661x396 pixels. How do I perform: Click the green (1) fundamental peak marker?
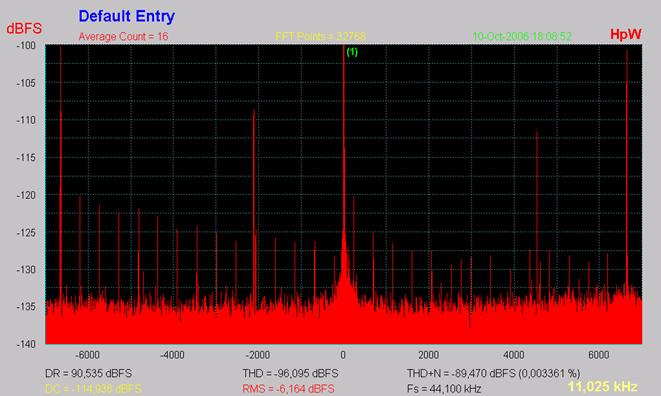tap(352, 52)
